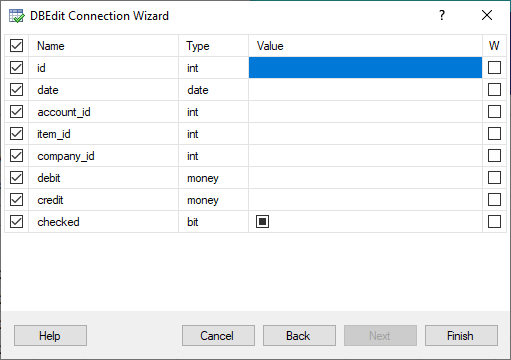This screenshot has height=360, width=511.
Task: Uncheck the id field checkbox
Action: pyautogui.click(x=16, y=68)
